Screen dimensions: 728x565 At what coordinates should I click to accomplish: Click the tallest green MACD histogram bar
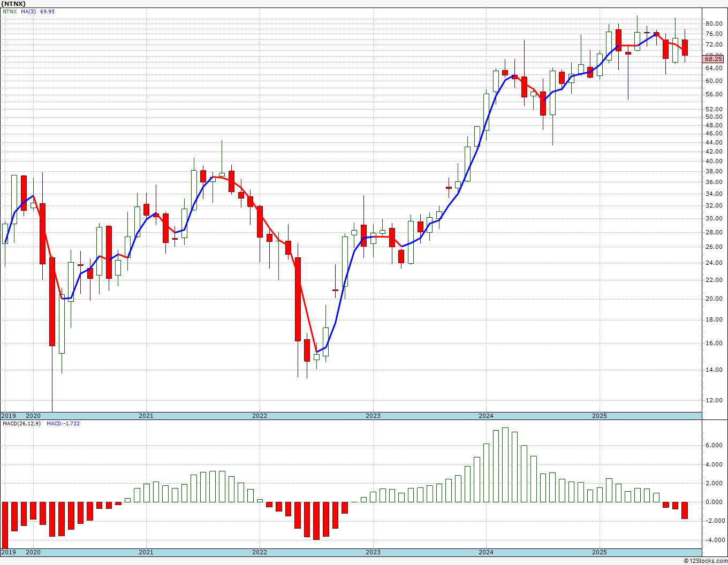point(505,465)
